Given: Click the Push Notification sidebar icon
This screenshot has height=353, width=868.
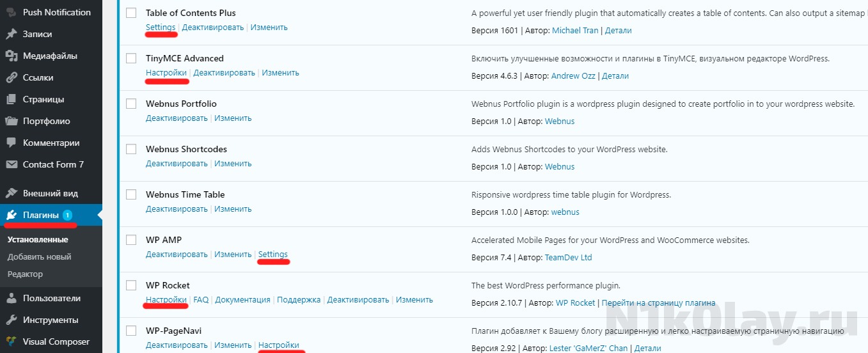Looking at the screenshot, I should [x=12, y=12].
